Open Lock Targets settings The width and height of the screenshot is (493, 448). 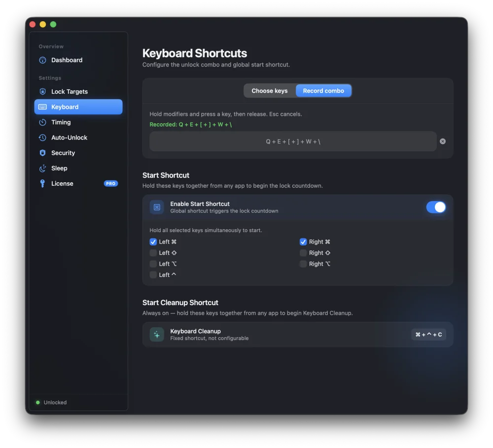pos(78,92)
